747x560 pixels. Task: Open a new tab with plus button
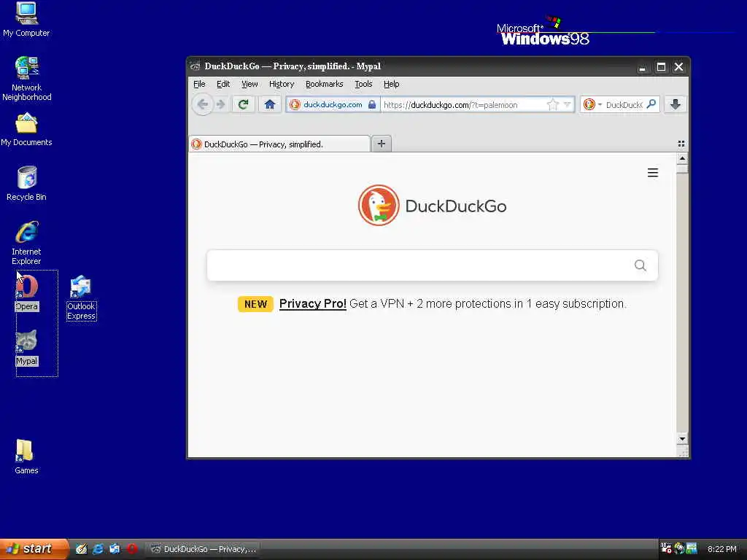pos(381,144)
